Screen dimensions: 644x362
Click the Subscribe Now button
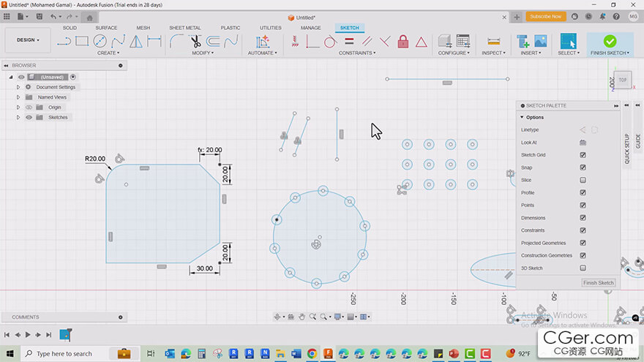coord(545,16)
